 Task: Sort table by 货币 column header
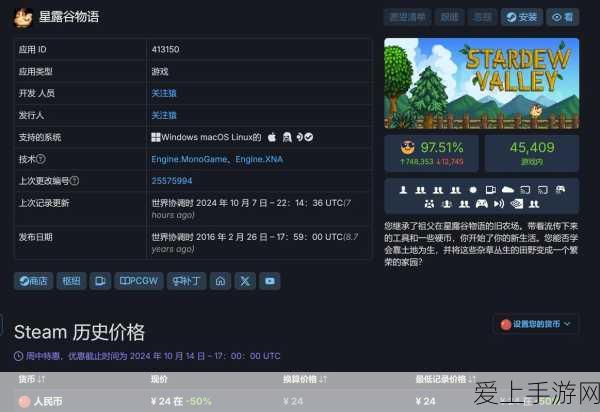point(32,379)
